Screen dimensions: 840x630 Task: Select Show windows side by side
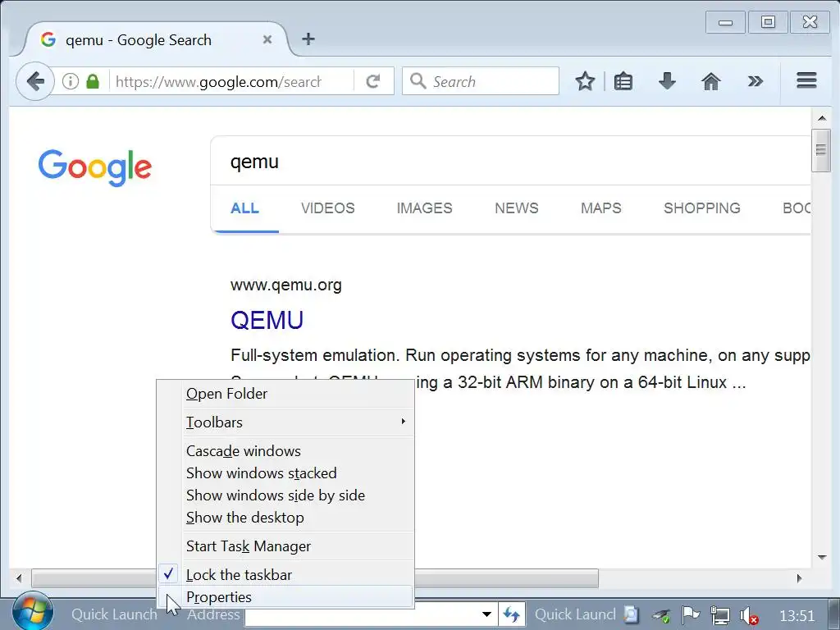click(285, 495)
